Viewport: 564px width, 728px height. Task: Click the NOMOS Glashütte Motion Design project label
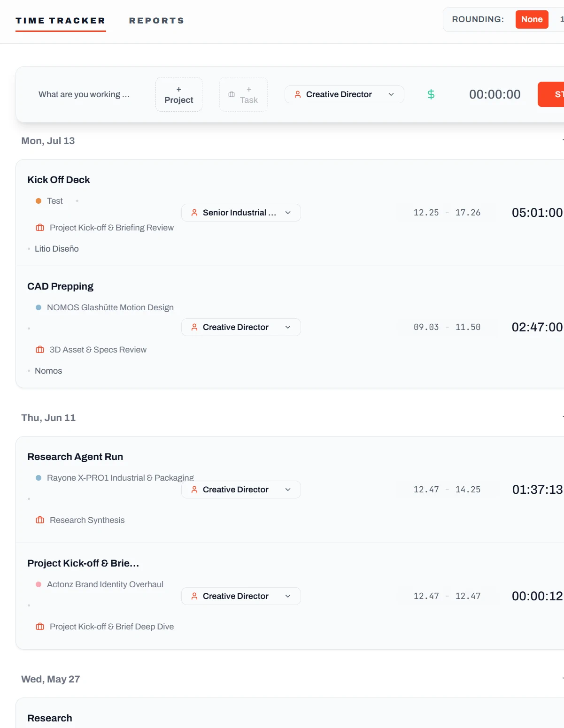pos(110,307)
